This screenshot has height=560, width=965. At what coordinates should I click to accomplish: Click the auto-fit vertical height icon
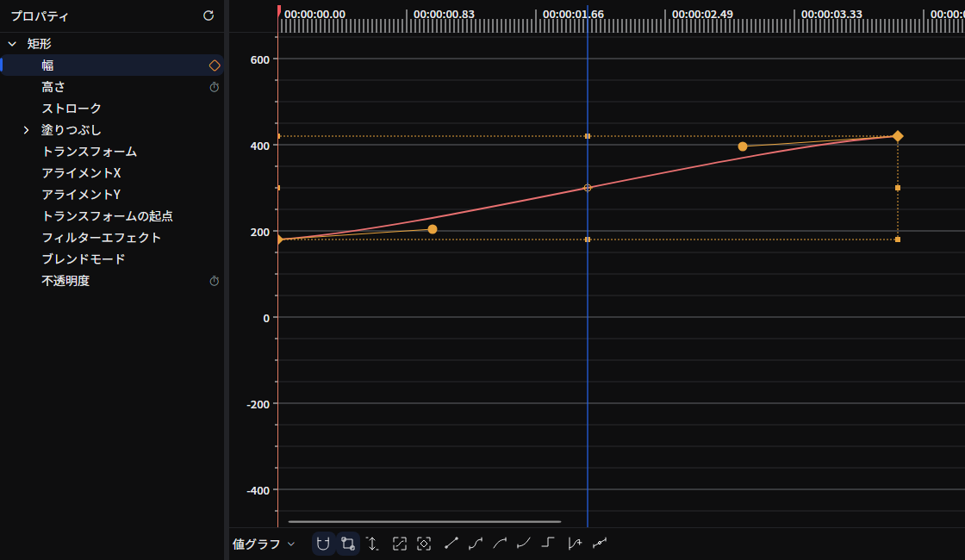pyautogui.click(x=372, y=544)
